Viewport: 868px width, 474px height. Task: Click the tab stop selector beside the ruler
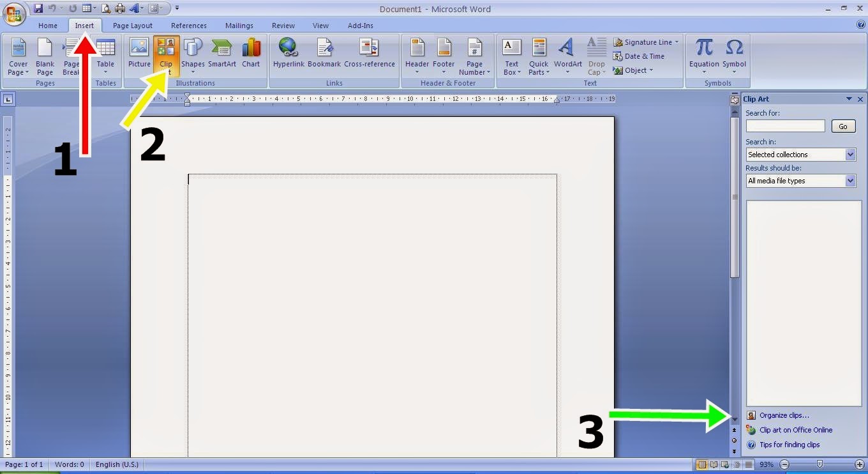point(8,99)
